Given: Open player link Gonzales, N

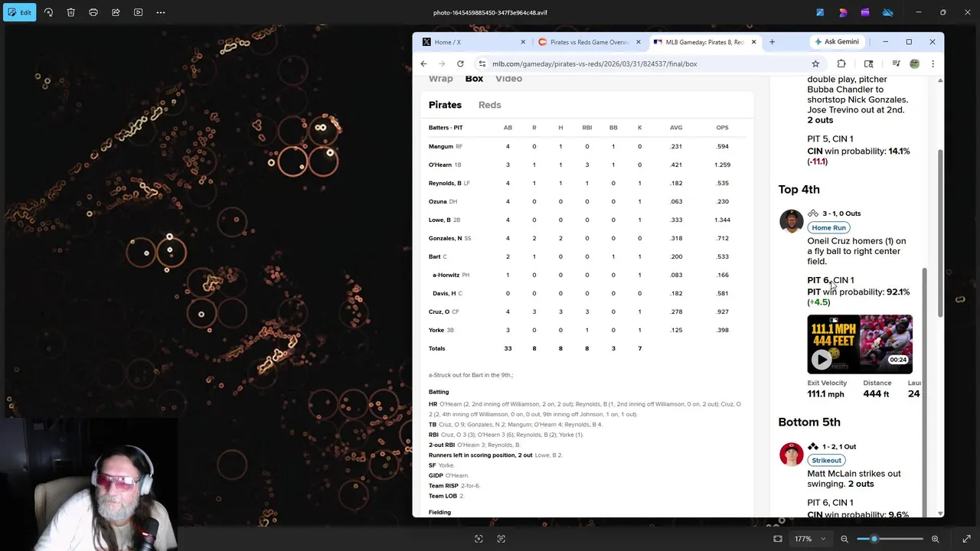Looking at the screenshot, I should point(445,238).
